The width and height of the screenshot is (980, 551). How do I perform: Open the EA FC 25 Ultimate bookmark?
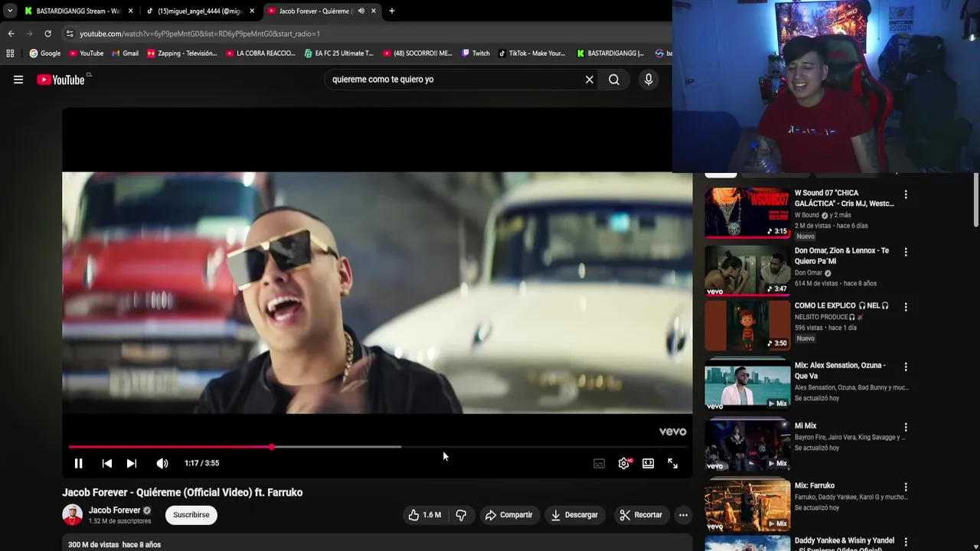click(x=338, y=54)
